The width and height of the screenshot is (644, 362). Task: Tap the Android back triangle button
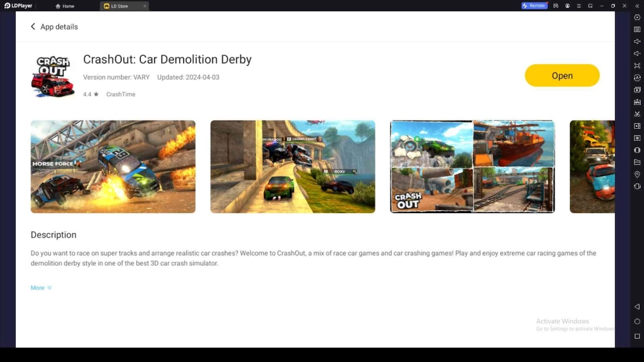click(x=637, y=307)
